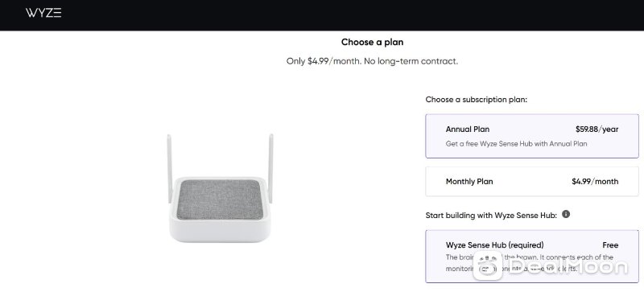The height and width of the screenshot is (292, 644).
Task: Click the "Choose a plan" heading
Action: pyautogui.click(x=372, y=42)
